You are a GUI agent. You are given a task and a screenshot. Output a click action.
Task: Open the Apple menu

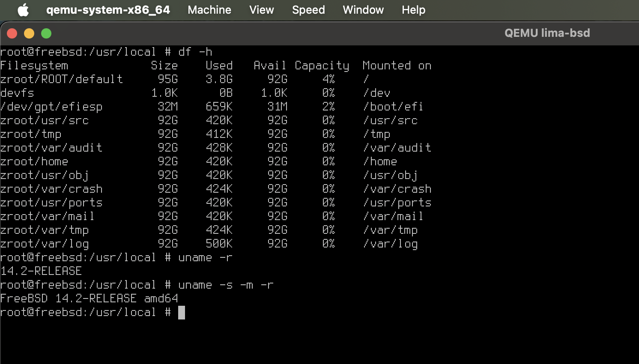[x=23, y=10]
